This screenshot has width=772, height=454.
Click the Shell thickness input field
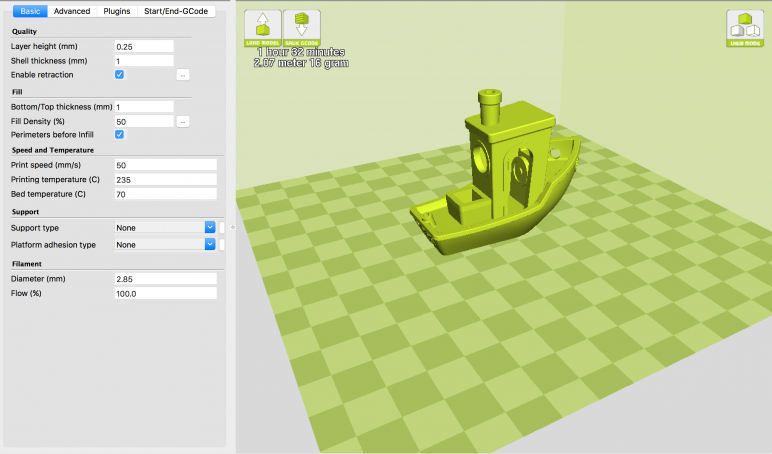click(144, 61)
